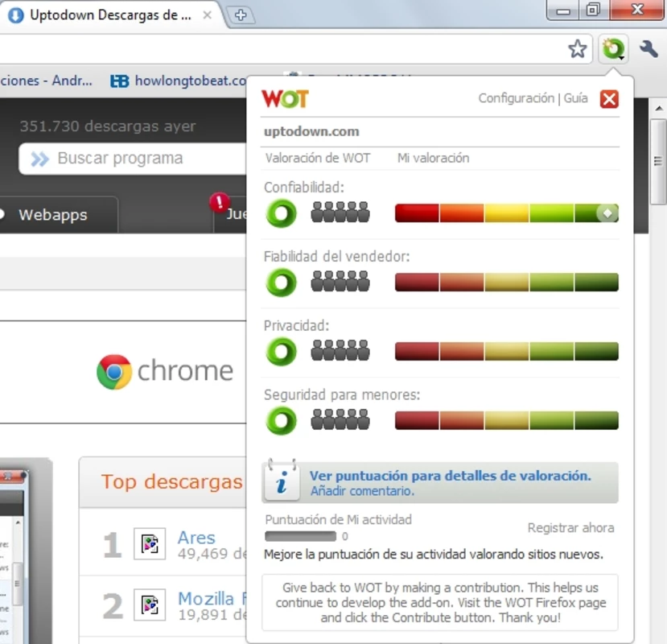
Task: Click the scrollbar up arrow
Action: click(x=658, y=109)
